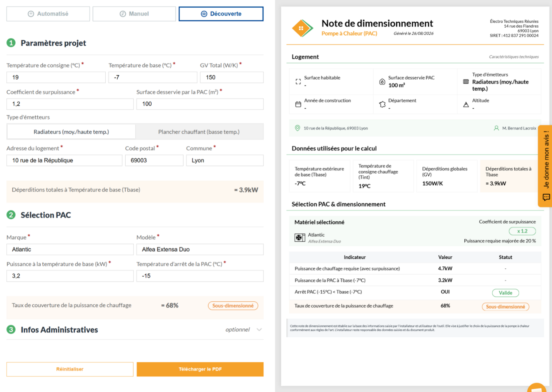Image resolution: width=552 pixels, height=392 pixels.
Task: Select Radiateurs (moy./haute temp.) emitter type
Action: click(x=71, y=132)
